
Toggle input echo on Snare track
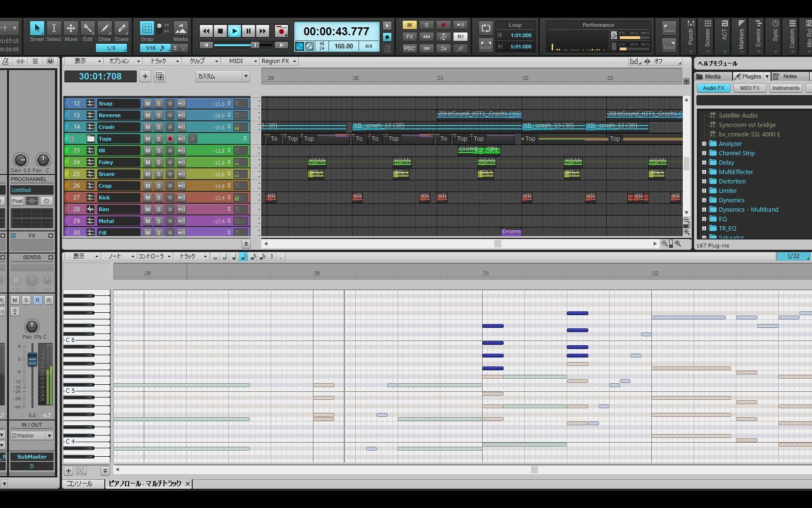(181, 174)
